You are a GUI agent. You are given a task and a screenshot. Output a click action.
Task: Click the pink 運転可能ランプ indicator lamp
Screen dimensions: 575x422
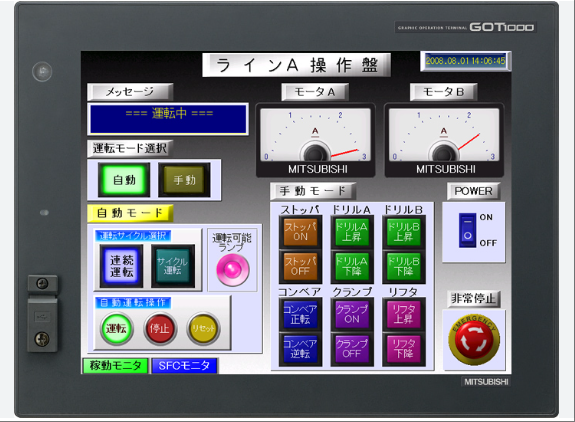(x=232, y=270)
